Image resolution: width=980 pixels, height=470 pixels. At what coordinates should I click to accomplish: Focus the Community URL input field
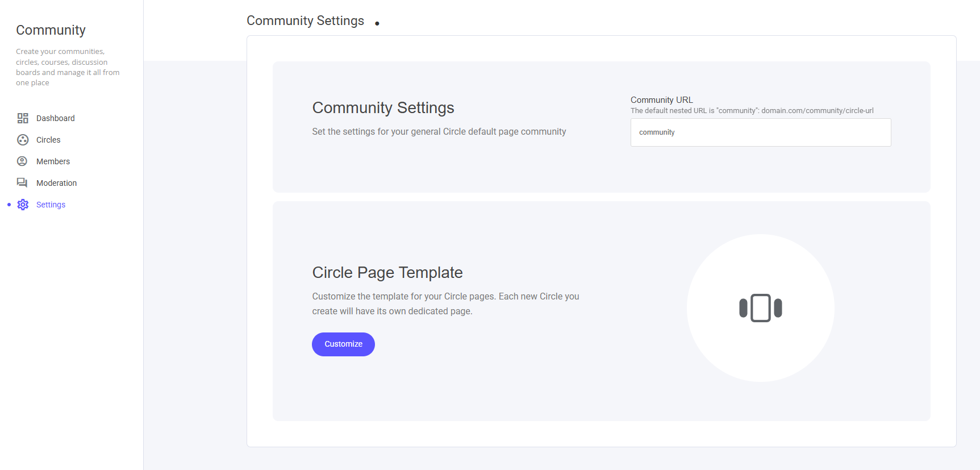click(x=760, y=132)
